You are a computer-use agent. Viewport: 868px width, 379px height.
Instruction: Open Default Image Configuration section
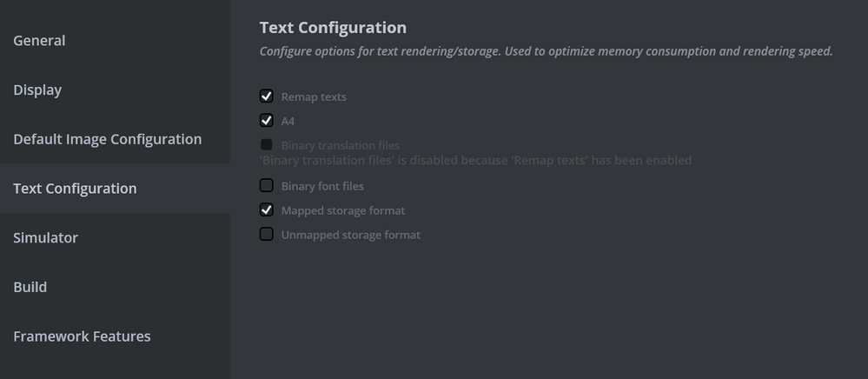click(x=107, y=139)
